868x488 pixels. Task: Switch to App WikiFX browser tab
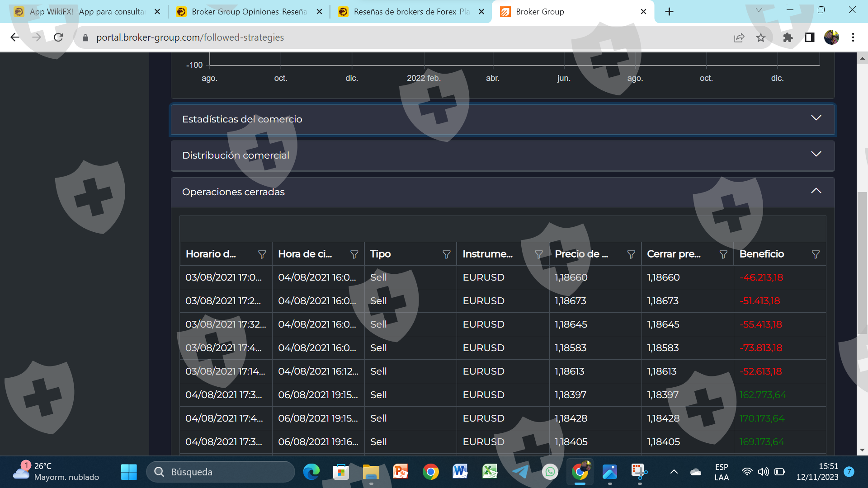coord(86,12)
